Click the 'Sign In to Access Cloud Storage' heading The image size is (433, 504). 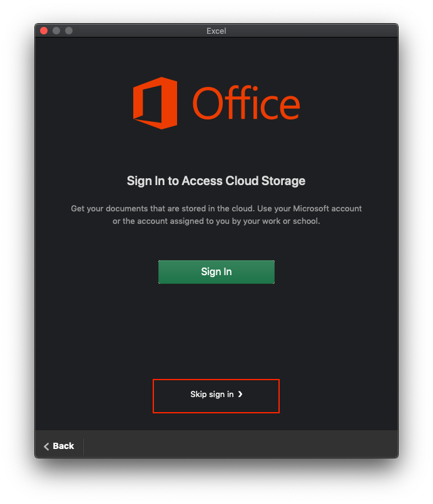click(x=216, y=181)
